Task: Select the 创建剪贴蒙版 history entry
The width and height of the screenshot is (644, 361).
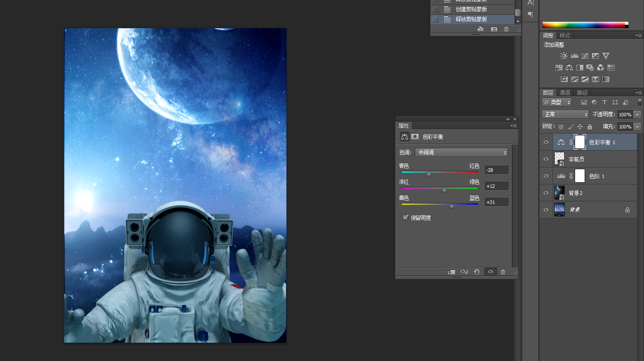Action: click(x=471, y=9)
